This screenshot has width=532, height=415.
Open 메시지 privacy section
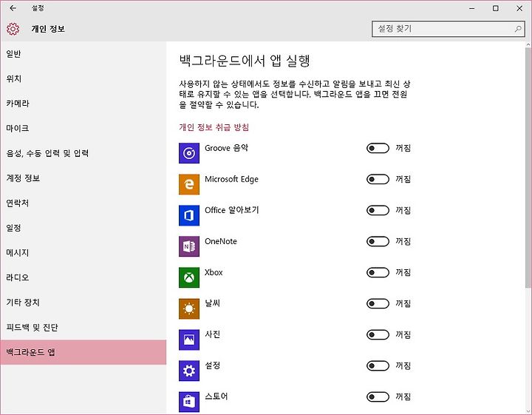pyautogui.click(x=83, y=253)
